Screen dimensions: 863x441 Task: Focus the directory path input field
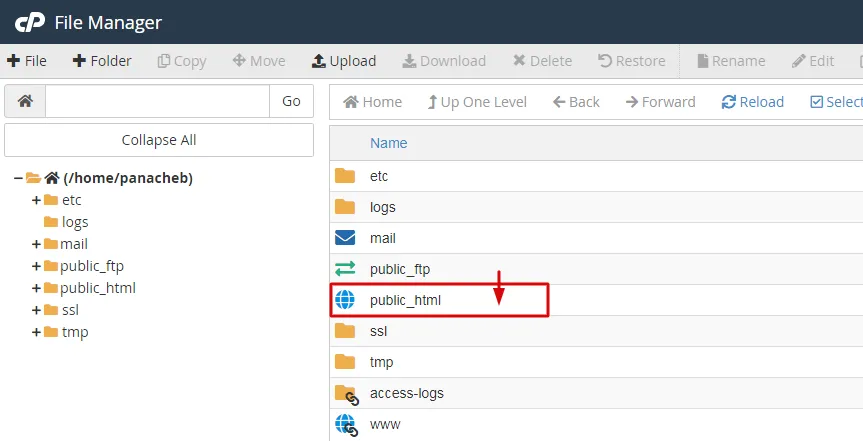[x=157, y=101]
